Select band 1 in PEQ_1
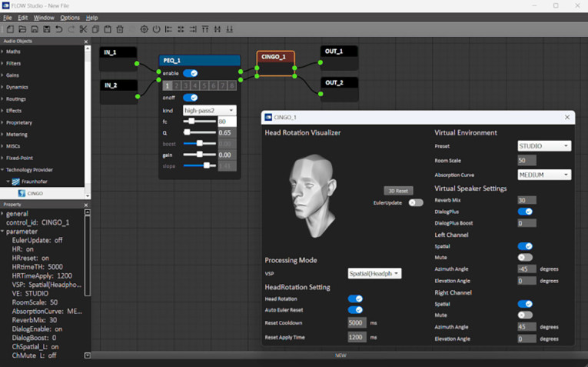The height and width of the screenshot is (367, 588). coord(168,85)
